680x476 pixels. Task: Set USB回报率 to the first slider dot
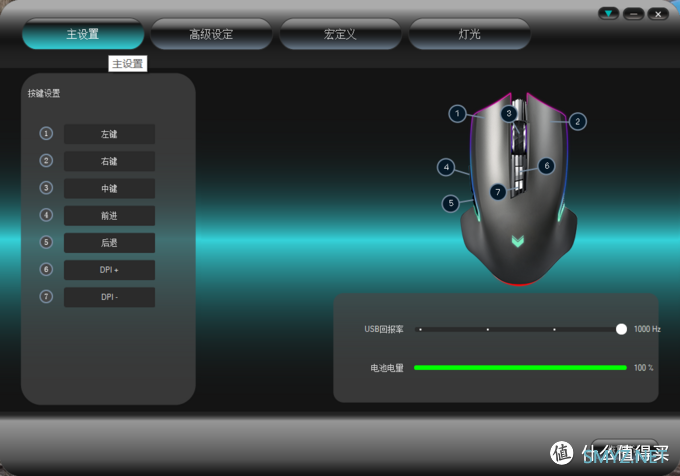point(420,329)
